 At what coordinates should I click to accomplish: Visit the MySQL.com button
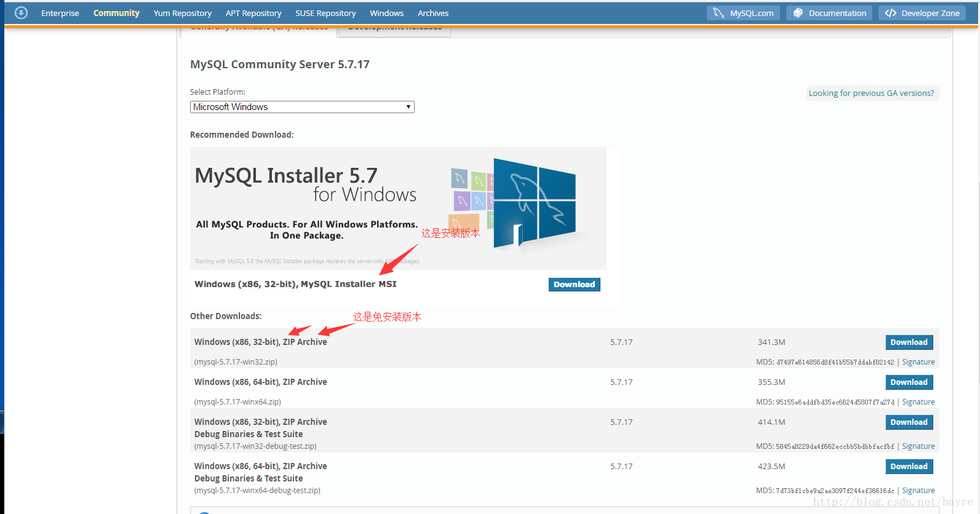point(743,13)
